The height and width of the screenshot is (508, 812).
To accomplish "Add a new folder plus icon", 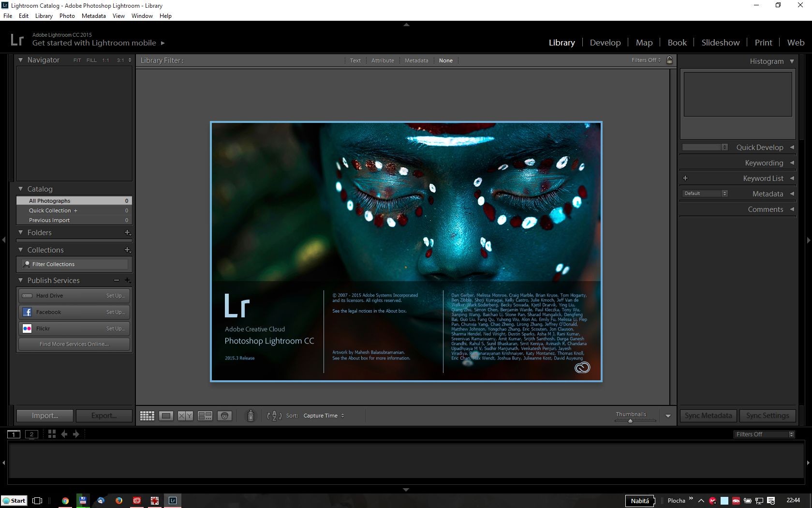I will coord(128,233).
